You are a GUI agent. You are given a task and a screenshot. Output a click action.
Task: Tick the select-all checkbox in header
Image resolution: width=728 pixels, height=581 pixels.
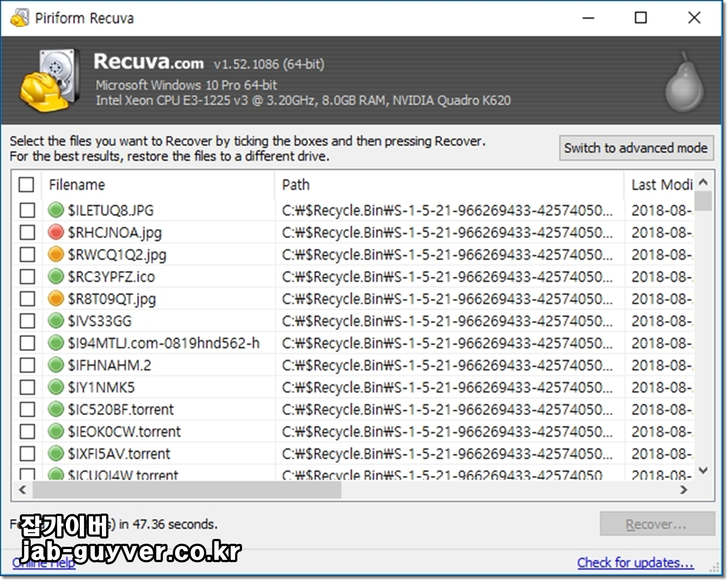(26, 185)
